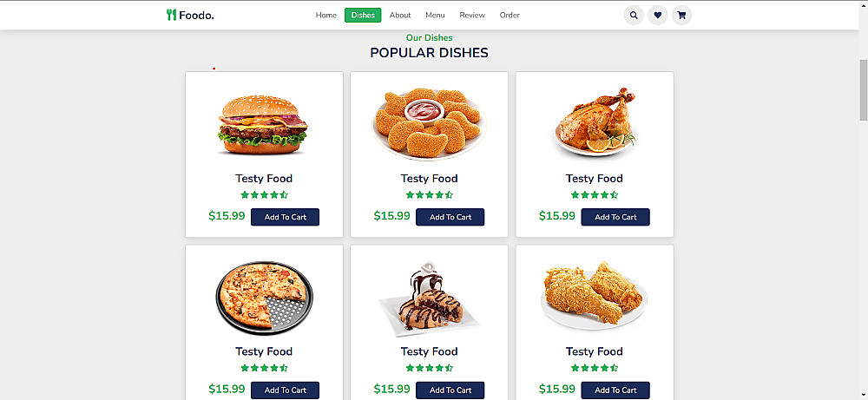Click star rating under the pizza
This screenshot has height=400, width=868.
tap(264, 368)
